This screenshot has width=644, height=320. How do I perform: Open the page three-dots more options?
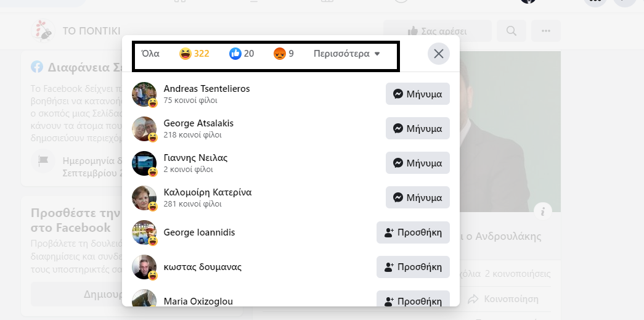point(546,31)
